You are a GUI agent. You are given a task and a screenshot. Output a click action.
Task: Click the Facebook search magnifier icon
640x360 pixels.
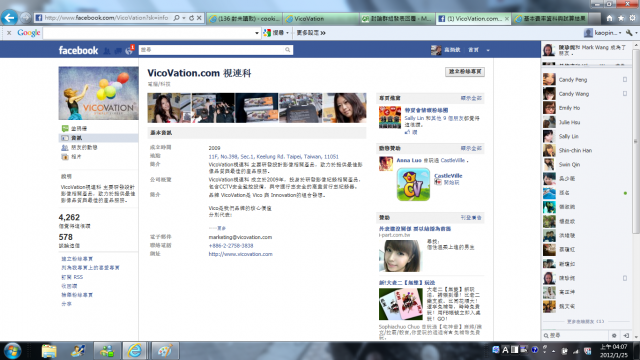click(287, 50)
